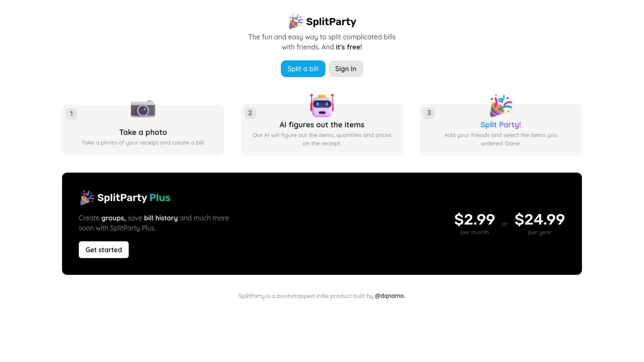Click the party popper icon above Split Party!
Image resolution: width=644 pixels, height=362 pixels.
point(501,106)
